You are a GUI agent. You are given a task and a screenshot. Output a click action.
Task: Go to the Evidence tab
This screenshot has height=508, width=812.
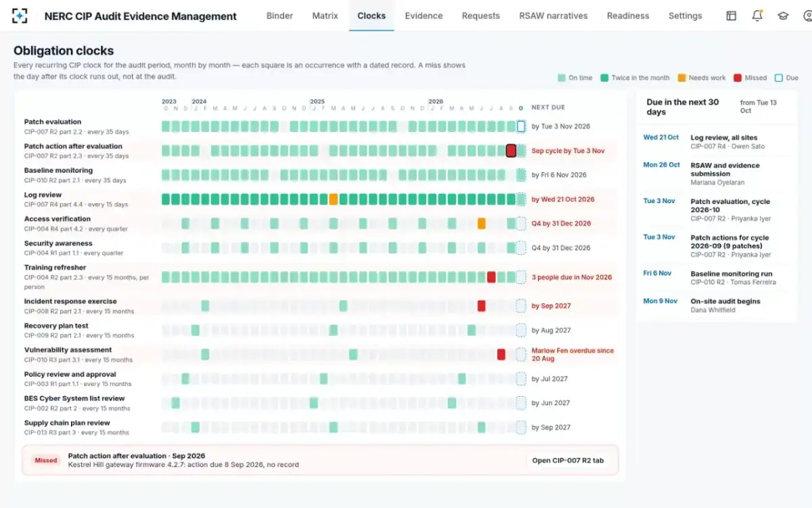click(x=424, y=16)
